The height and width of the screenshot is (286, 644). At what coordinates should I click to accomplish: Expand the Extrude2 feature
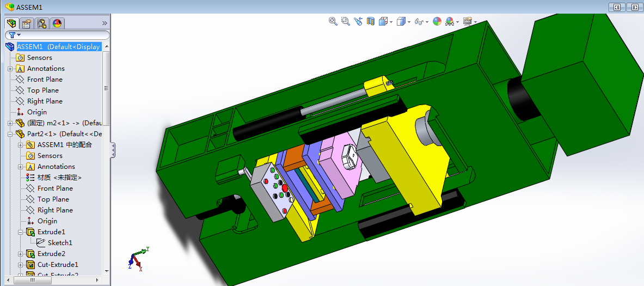click(20, 254)
